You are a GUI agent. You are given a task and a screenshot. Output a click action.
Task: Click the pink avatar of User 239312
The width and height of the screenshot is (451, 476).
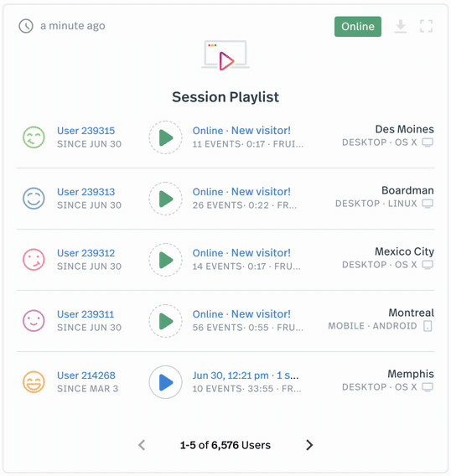(x=34, y=260)
